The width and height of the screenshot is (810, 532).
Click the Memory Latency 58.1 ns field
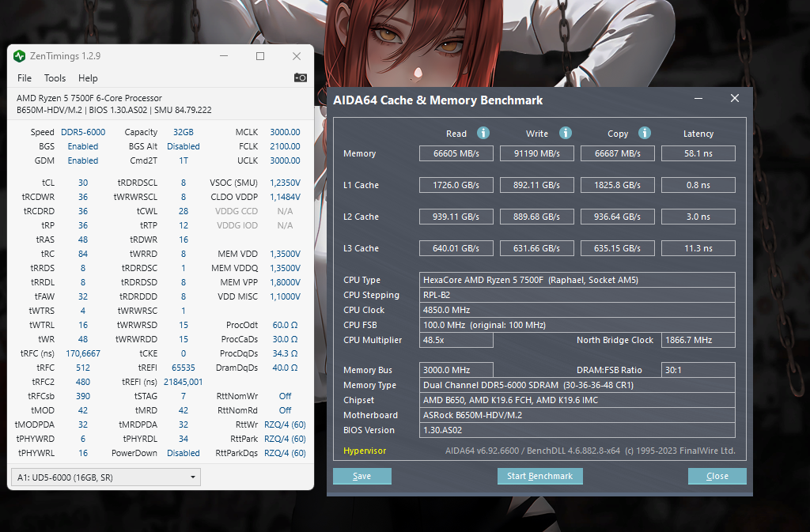coord(698,153)
